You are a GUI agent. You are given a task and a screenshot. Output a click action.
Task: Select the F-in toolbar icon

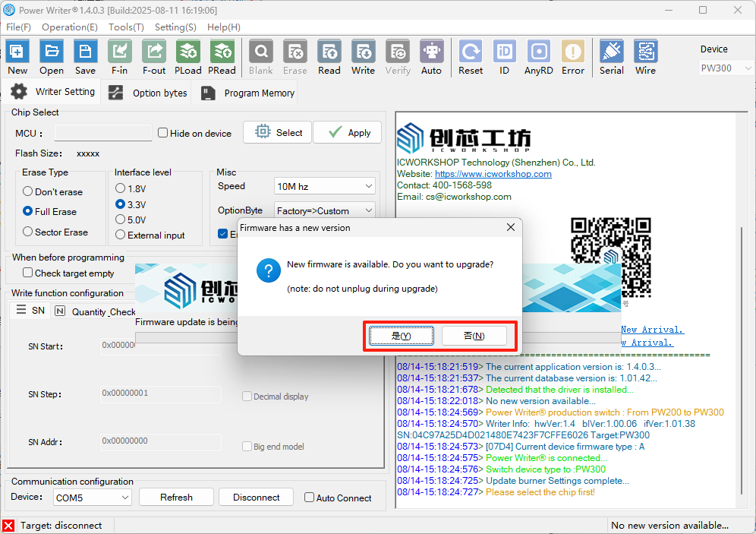point(120,57)
